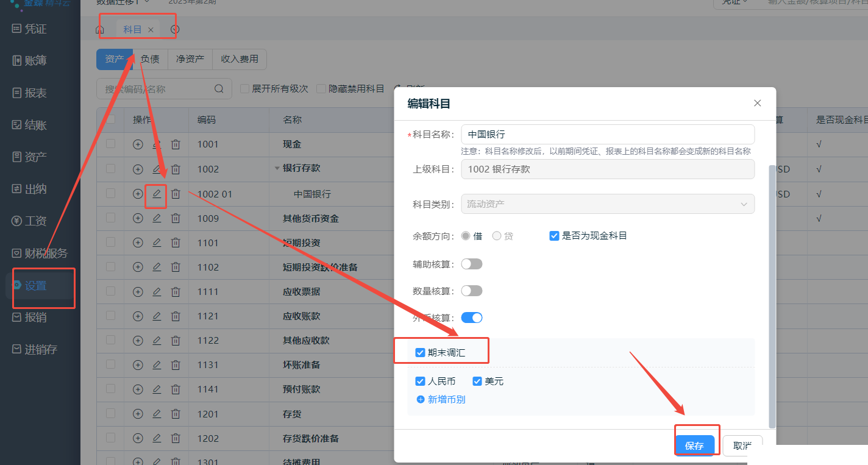Uncheck the 期末调汇 checkbox
868x465 pixels.
pos(420,352)
